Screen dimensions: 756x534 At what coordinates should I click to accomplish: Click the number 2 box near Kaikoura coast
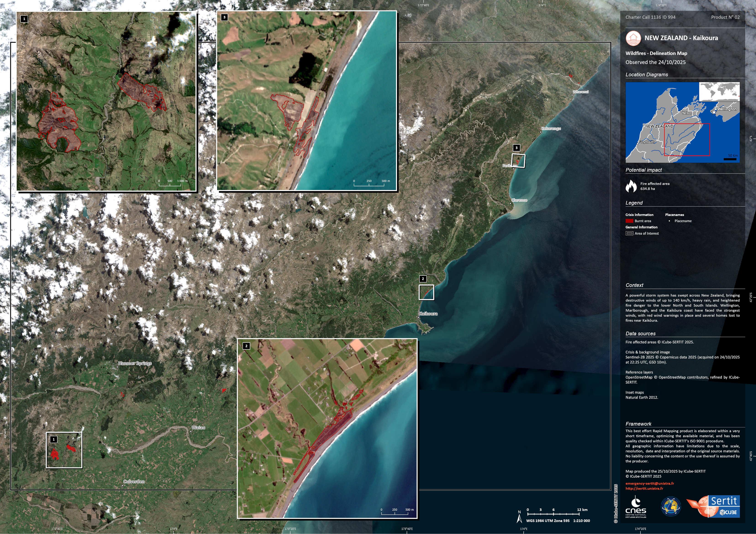[423, 279]
